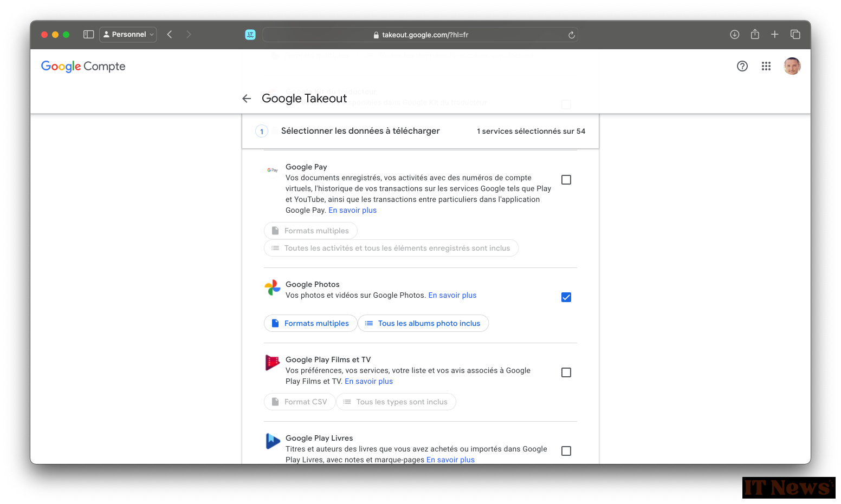Click back arrow next to Google Takeout
The height and width of the screenshot is (504, 841).
pos(247,99)
